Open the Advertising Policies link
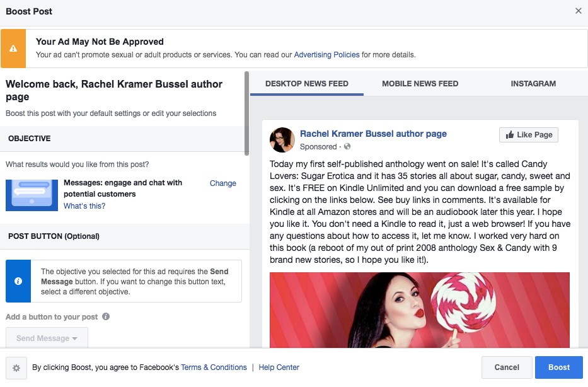 point(326,55)
